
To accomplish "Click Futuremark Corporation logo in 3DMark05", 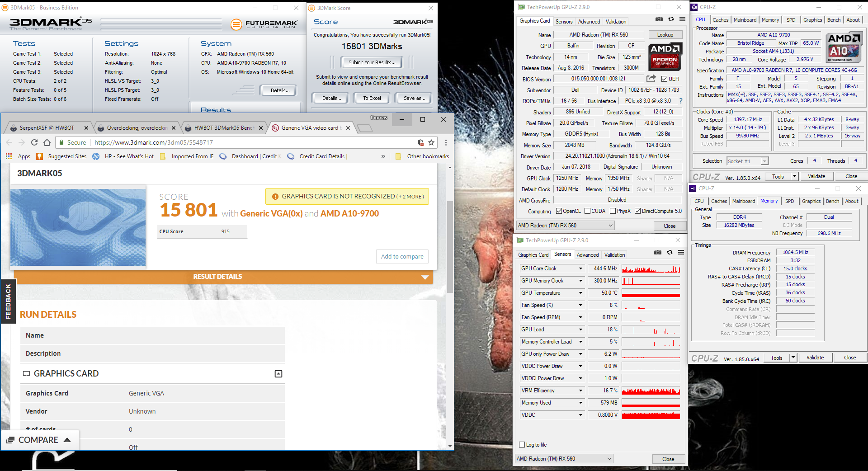I will point(264,24).
